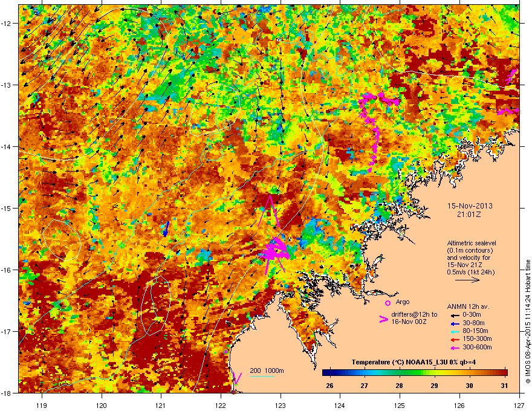Click the drifters@12h to legend text
Screen dimensions: 532x411
(414, 314)
